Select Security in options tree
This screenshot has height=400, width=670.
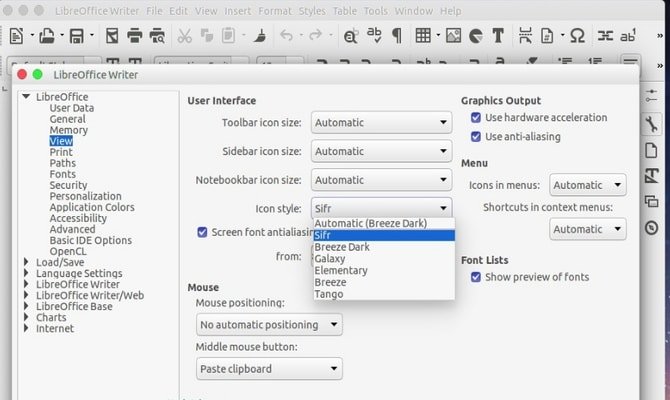[68, 185]
